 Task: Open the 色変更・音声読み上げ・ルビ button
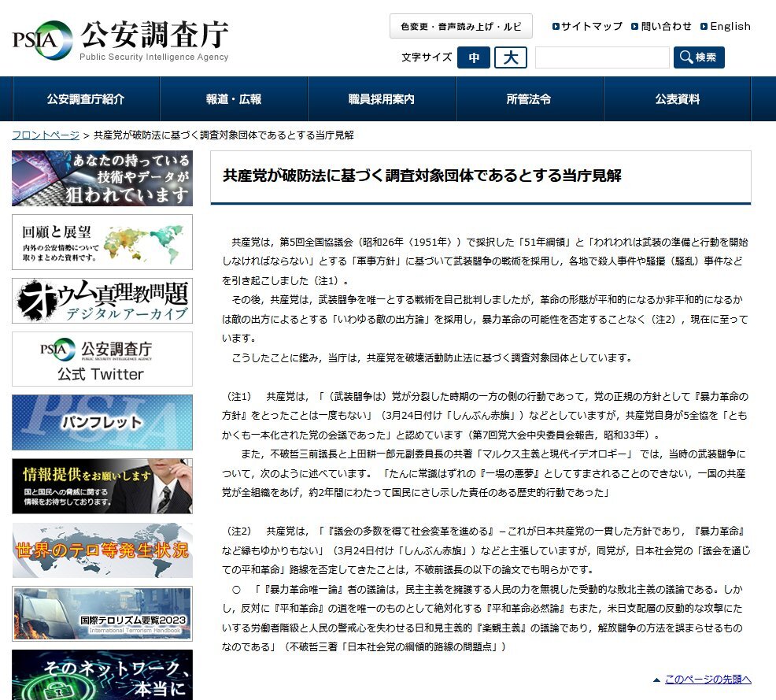pos(460,26)
